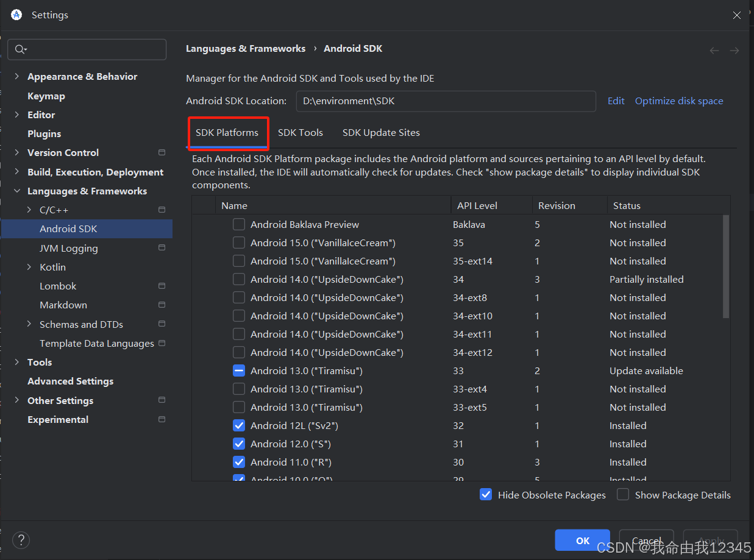Open Plugins settings
The height and width of the screenshot is (560, 754).
(44, 133)
